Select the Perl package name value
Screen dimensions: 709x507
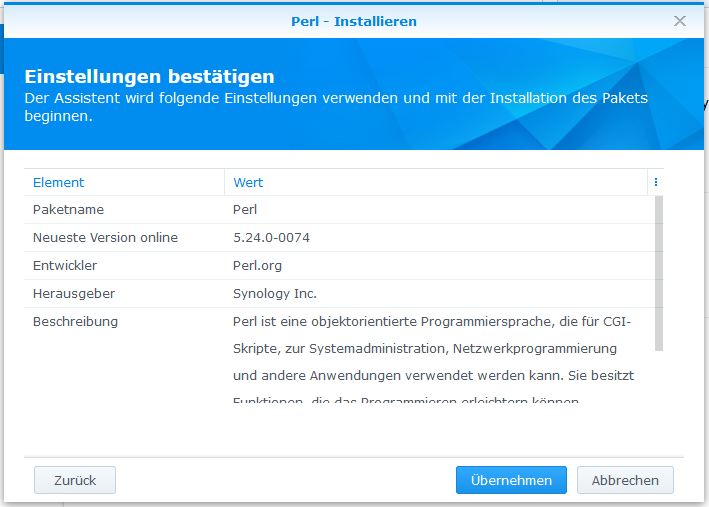pyautogui.click(x=245, y=209)
